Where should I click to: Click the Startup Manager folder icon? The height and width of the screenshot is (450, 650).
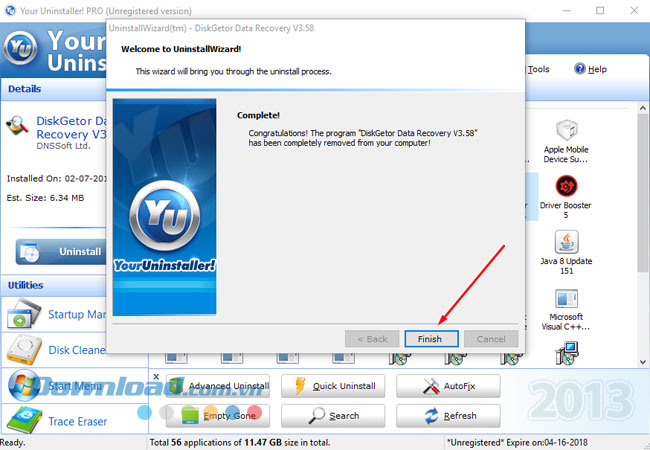24,314
